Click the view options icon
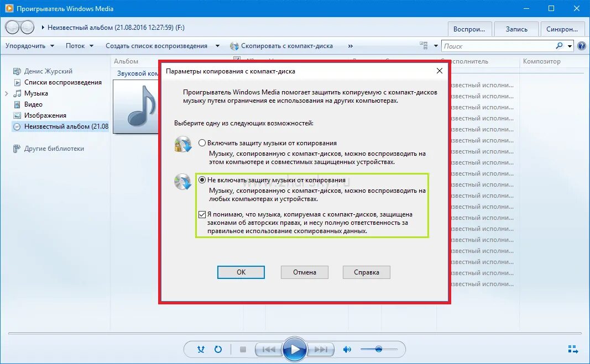The width and height of the screenshot is (590, 364). tap(424, 45)
